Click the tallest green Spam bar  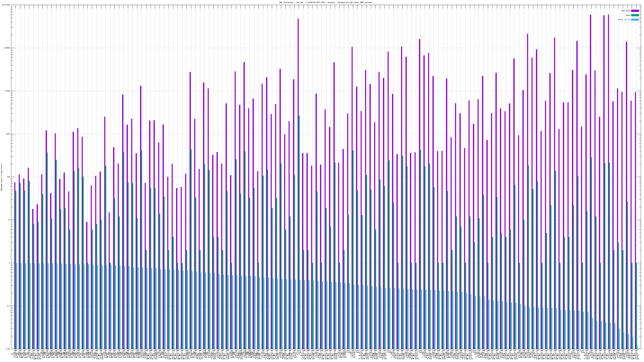(x=299, y=225)
